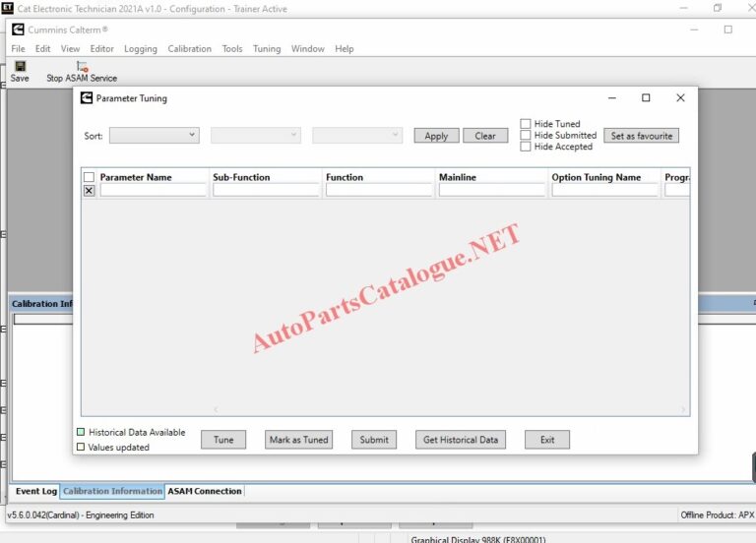Viewport: 756px width, 543px height.
Task: Click the Option Tuning Name filter field
Action: 605,190
